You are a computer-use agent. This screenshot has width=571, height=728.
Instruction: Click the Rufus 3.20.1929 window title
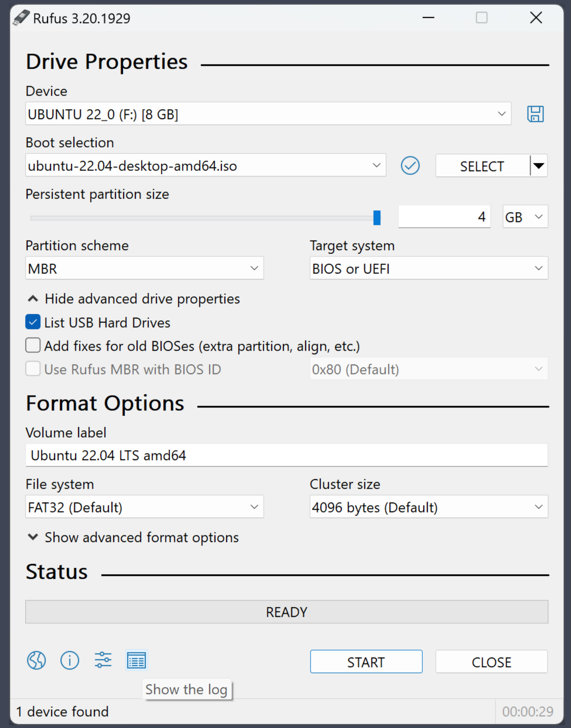coord(82,18)
